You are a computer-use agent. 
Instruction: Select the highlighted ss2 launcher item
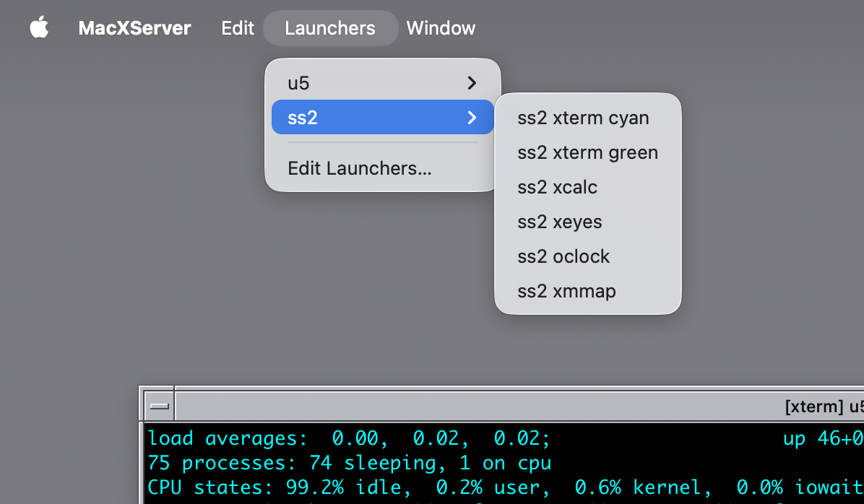pos(382,117)
